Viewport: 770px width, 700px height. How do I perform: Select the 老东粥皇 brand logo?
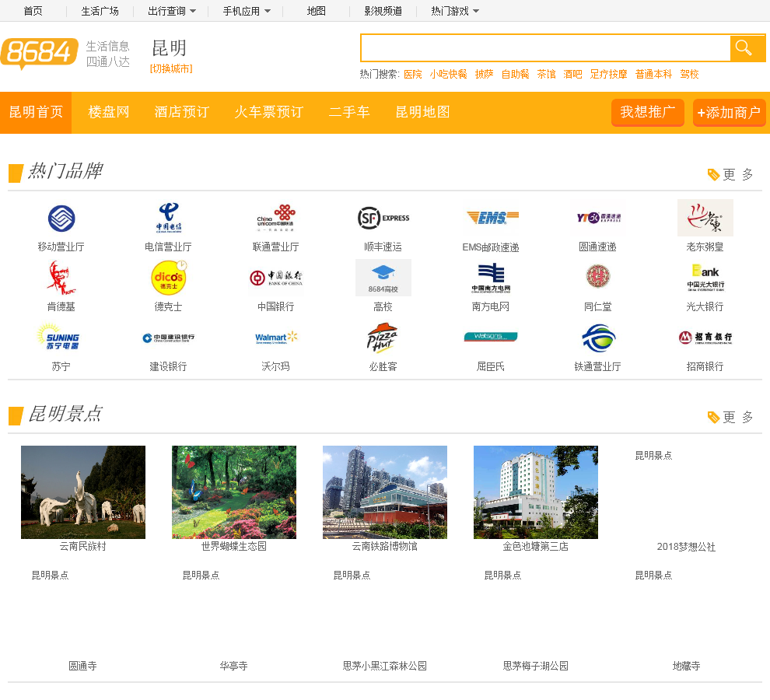pyautogui.click(x=705, y=218)
